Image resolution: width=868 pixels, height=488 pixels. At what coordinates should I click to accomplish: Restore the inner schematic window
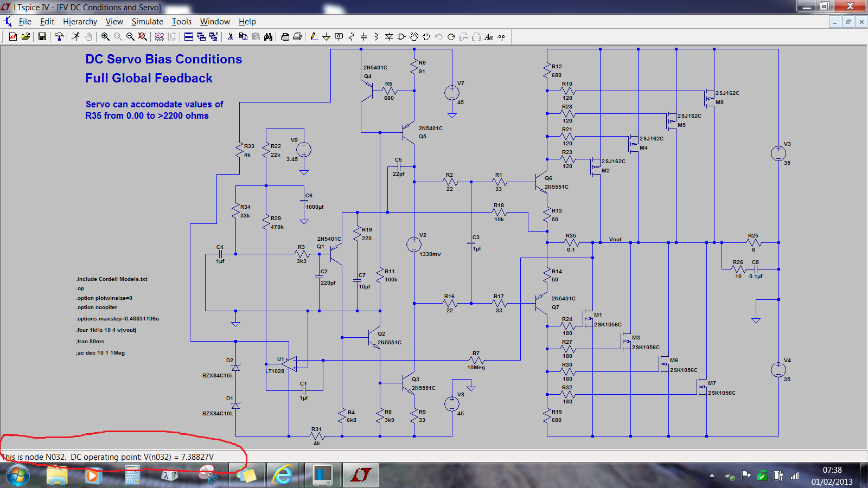848,22
